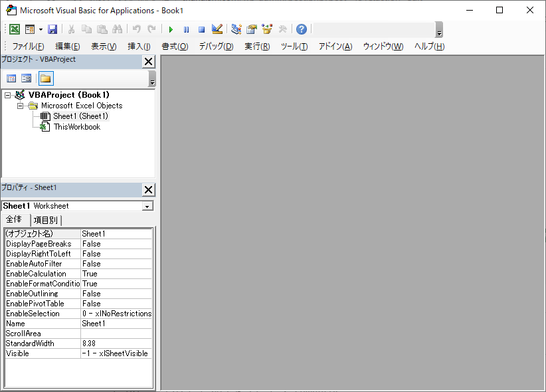Click the Insert UserForm toolbar icon
546x392 pixels.
tap(30, 29)
